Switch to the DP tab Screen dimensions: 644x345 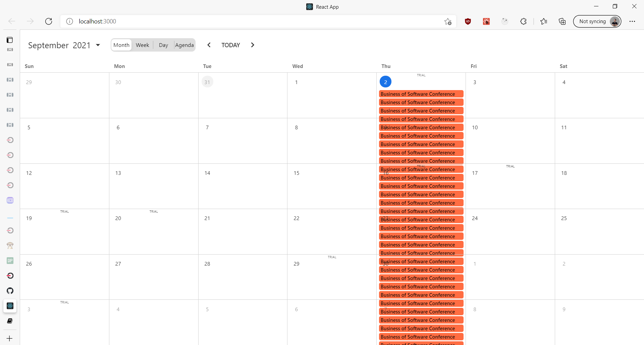[x=10, y=261]
